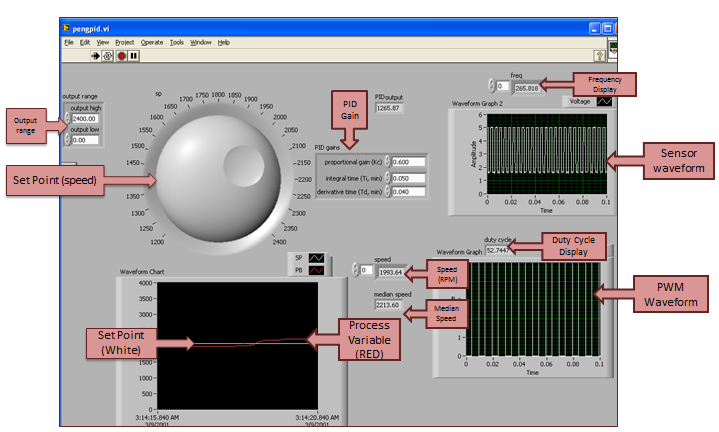Image resolution: width=719 pixels, height=432 pixels.
Task: Open the Edit menu
Action: click(85, 42)
